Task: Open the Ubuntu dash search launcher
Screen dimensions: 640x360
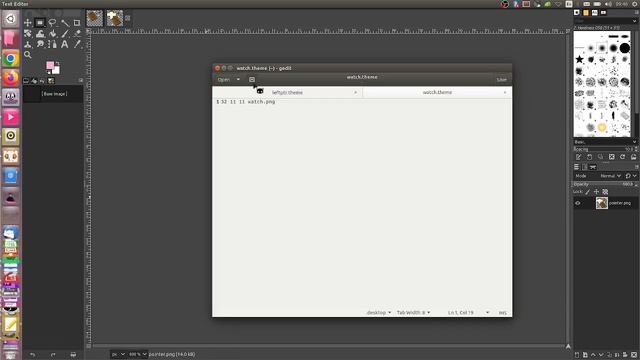Action: (x=11, y=19)
